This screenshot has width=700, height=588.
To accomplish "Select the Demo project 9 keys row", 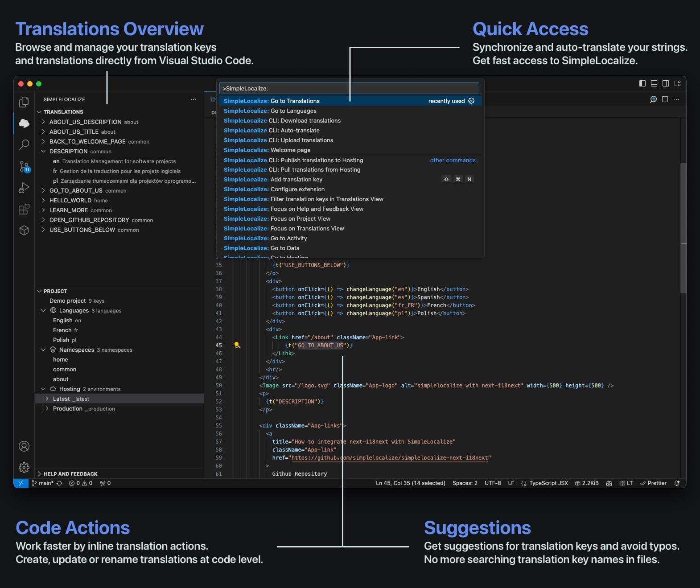I will [x=119, y=301].
